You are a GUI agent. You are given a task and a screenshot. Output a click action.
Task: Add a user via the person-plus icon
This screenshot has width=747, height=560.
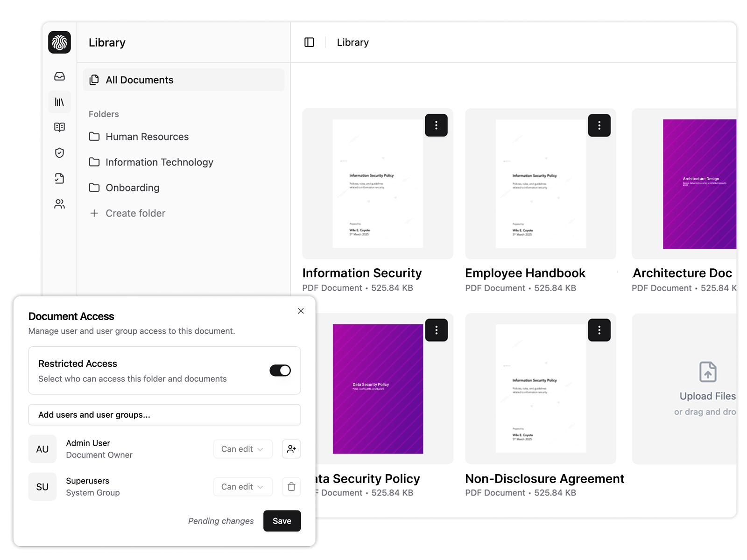click(x=291, y=449)
